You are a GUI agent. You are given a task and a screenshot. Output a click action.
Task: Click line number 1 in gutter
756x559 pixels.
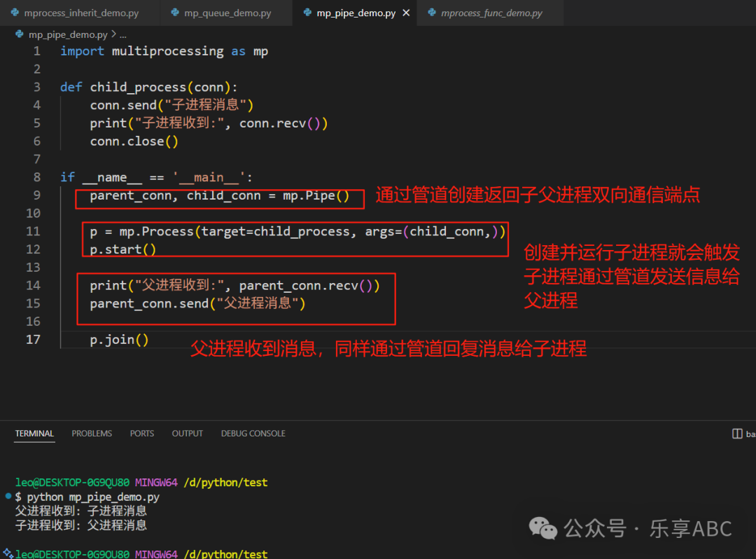(37, 51)
